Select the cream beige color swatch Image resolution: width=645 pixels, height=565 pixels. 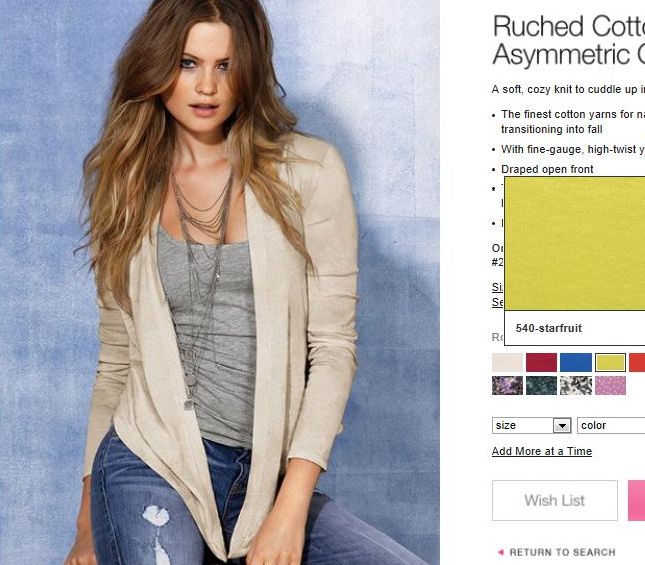click(507, 362)
